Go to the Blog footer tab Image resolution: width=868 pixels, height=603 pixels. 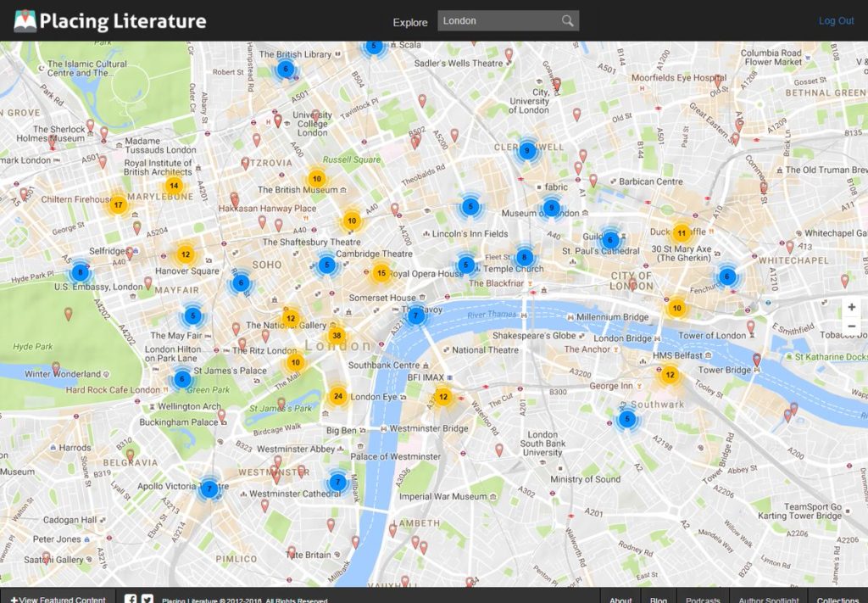tap(659, 599)
